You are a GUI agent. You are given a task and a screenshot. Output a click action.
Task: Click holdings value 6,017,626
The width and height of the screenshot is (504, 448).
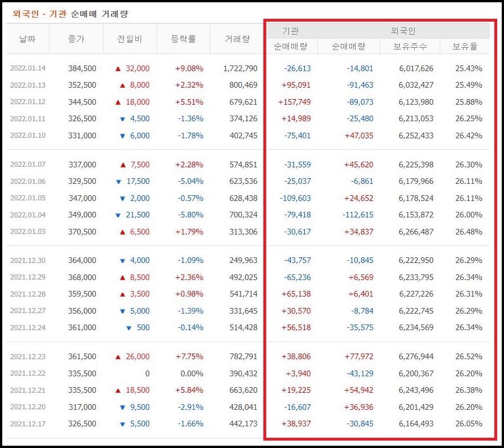[x=416, y=68]
